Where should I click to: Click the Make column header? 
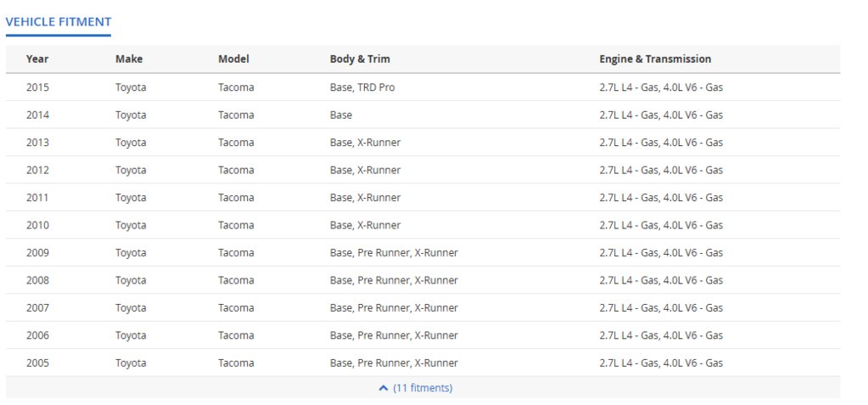pos(129,59)
